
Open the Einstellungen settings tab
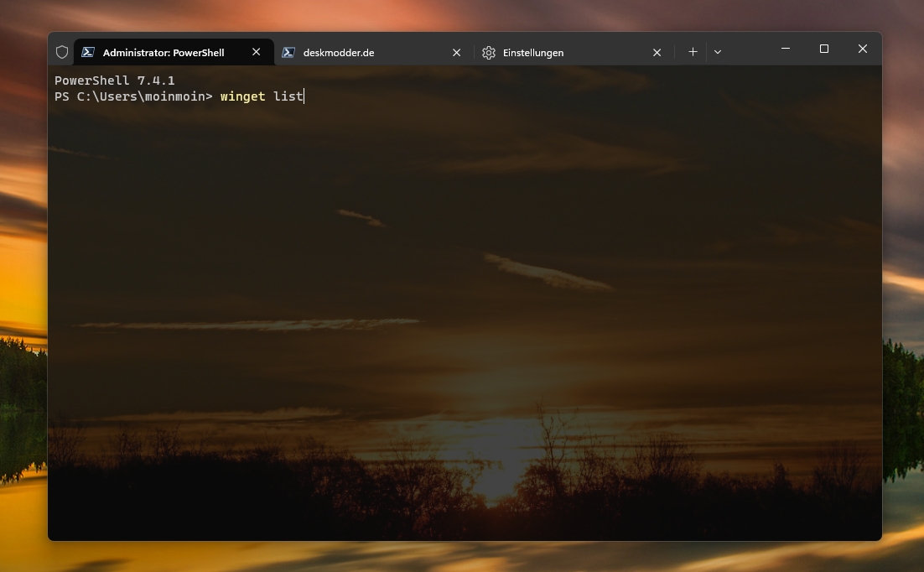(x=533, y=53)
